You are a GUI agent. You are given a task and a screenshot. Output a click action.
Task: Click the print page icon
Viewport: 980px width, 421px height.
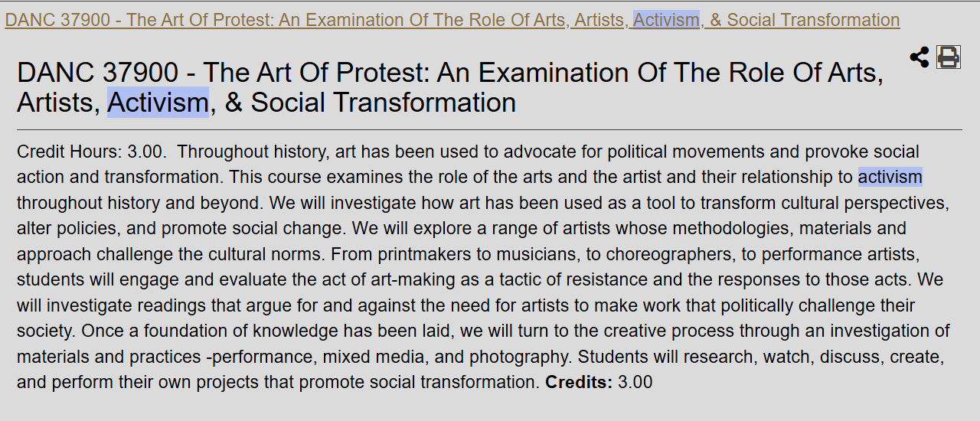[949, 57]
